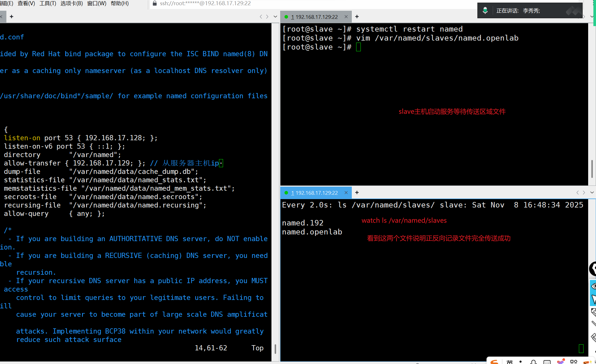Viewport: 596px width, 364px height.
Task: Expand tab list dropdown in bottom-right pane
Action: click(592, 192)
